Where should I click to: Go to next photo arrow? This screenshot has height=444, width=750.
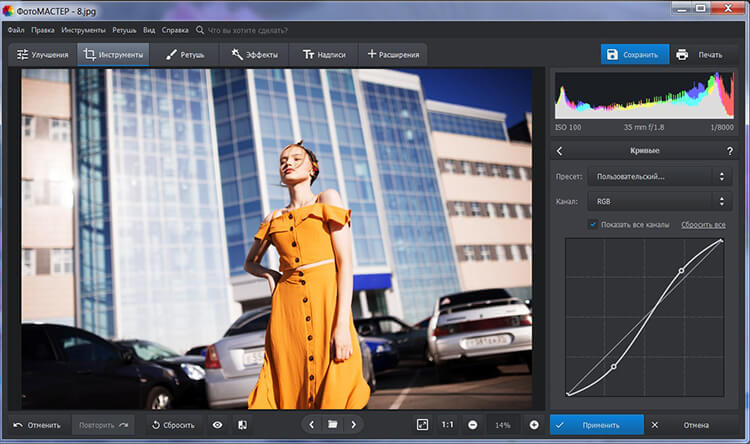[x=353, y=425]
